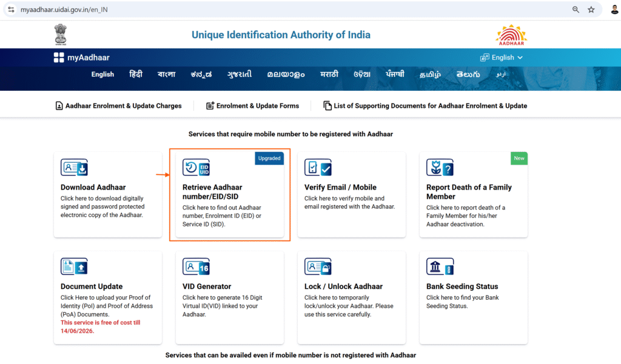Image resolution: width=621 pixels, height=364 pixels.
Task: Open the English language dropdown
Action: coord(502,58)
